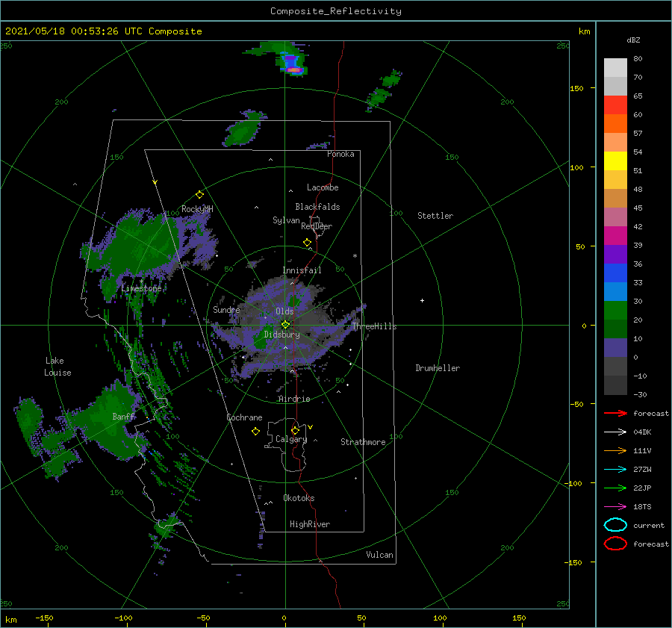Click the Drumheller city label
Viewport: 672px width, 628px height.
tap(438, 368)
